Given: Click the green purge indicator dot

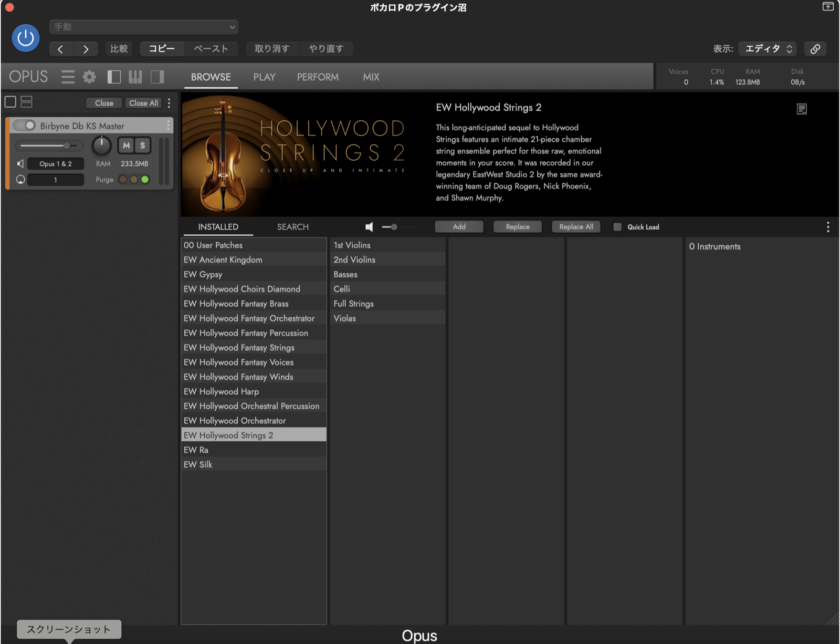Looking at the screenshot, I should [145, 180].
